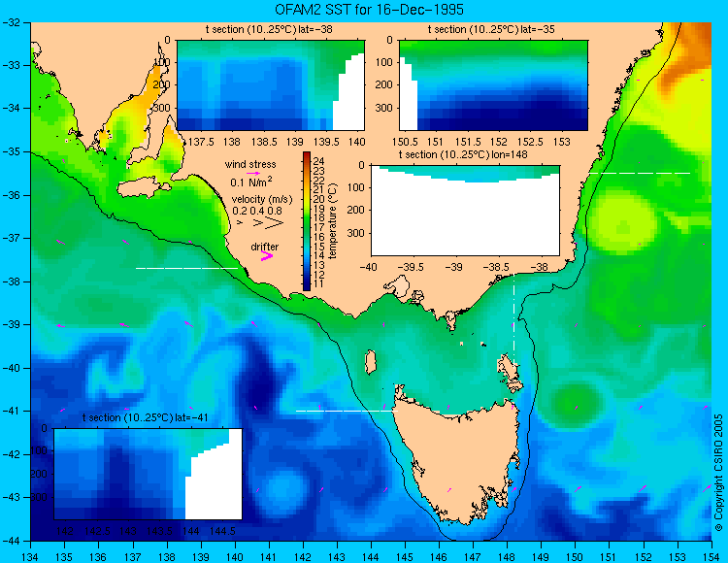Open the lat=-35 temperature section inset plot
The image size is (728, 563).
click(493, 85)
